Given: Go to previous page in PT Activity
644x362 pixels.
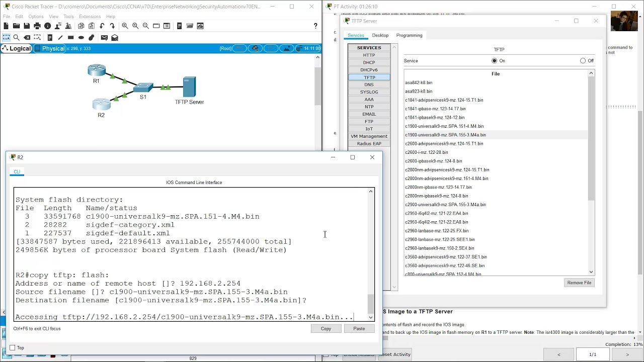Looking at the screenshot, I should click(x=558, y=354).
